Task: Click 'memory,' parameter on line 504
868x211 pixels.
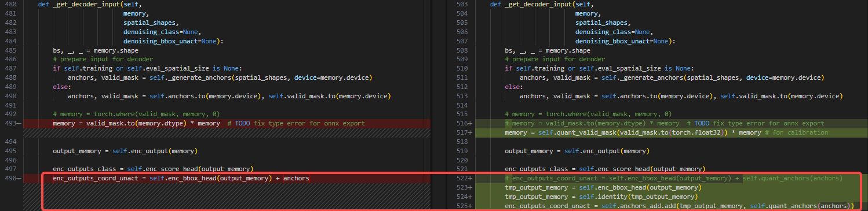Action: (x=588, y=13)
